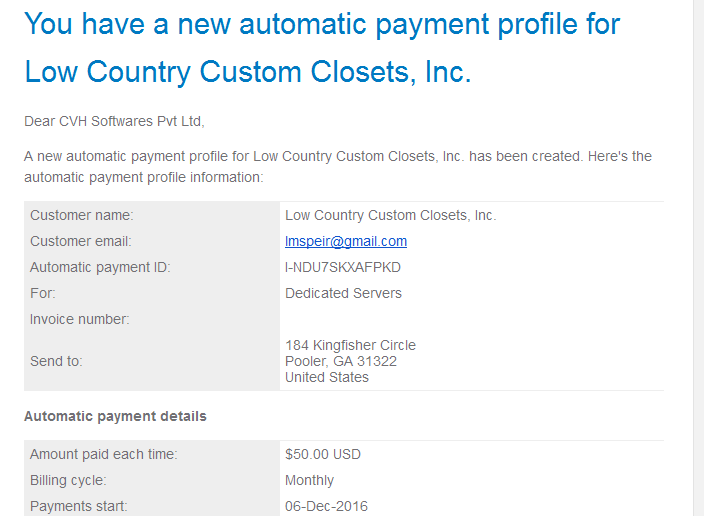Image resolution: width=704 pixels, height=516 pixels.
Task: Click the Dedicated Servers text
Action: click(x=343, y=293)
